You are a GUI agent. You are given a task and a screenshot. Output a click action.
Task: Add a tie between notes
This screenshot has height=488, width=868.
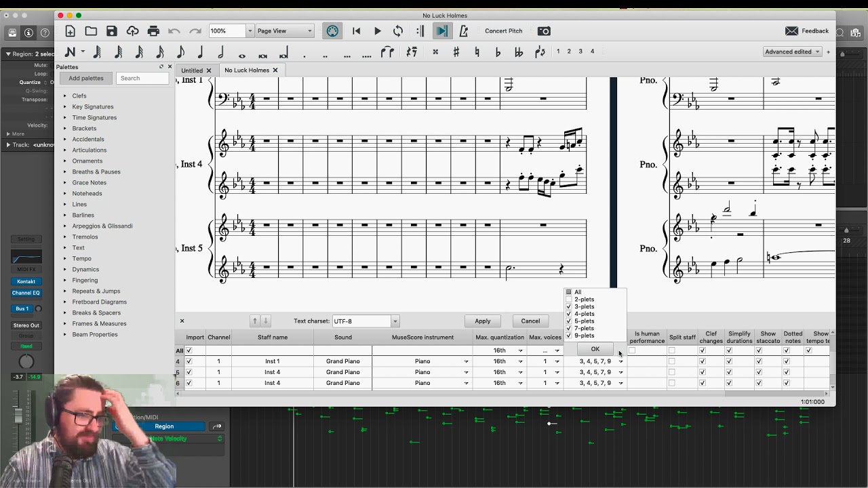tap(387, 52)
